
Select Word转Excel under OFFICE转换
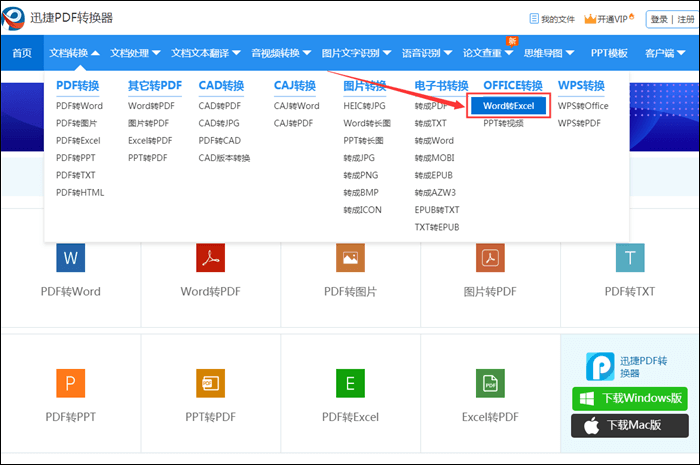pos(508,106)
